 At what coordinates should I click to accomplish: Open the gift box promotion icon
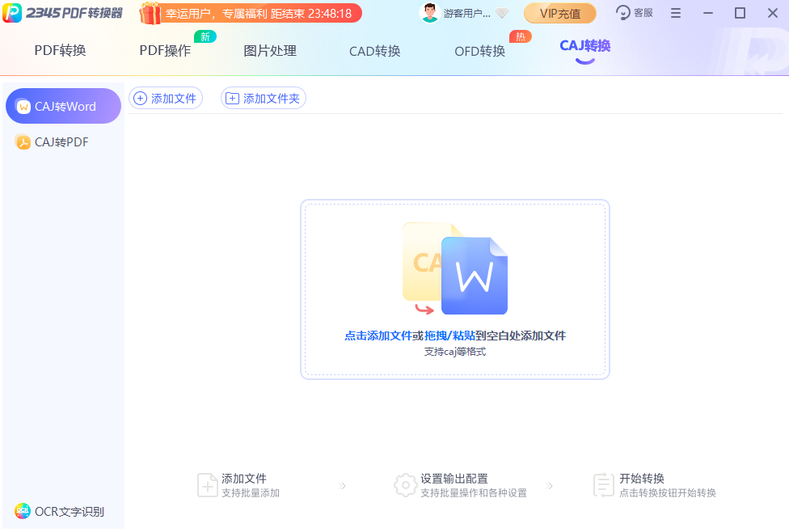click(x=150, y=13)
